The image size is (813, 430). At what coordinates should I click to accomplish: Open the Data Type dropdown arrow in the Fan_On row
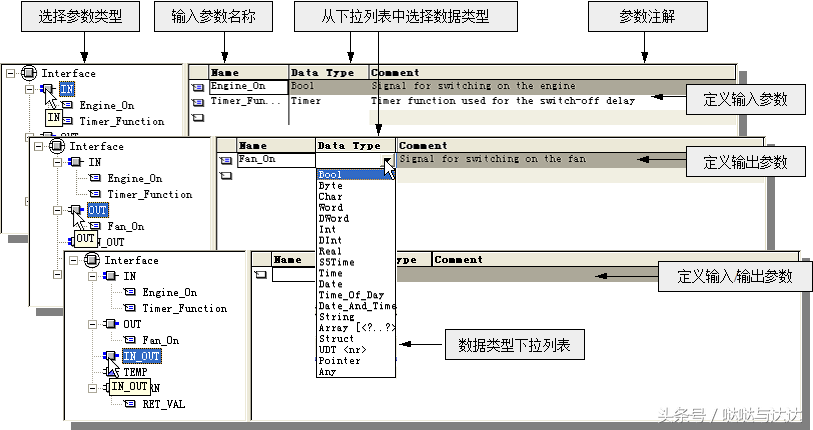pos(387,161)
